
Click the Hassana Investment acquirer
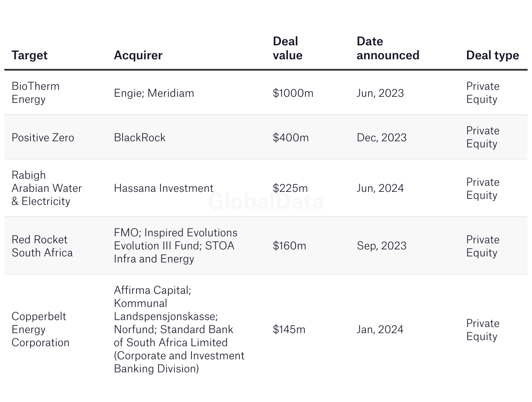click(164, 188)
